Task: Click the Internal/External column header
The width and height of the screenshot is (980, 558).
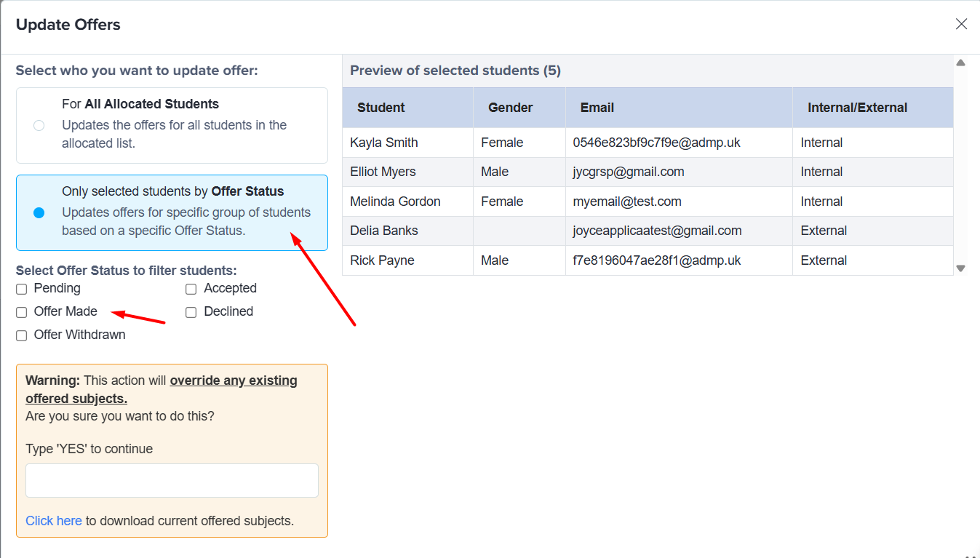Action: pyautogui.click(x=857, y=108)
